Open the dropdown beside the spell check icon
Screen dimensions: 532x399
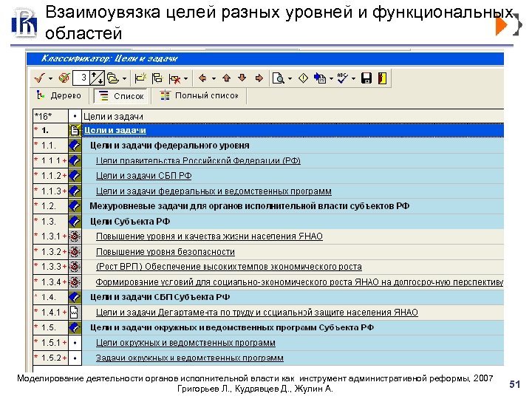coord(353,78)
